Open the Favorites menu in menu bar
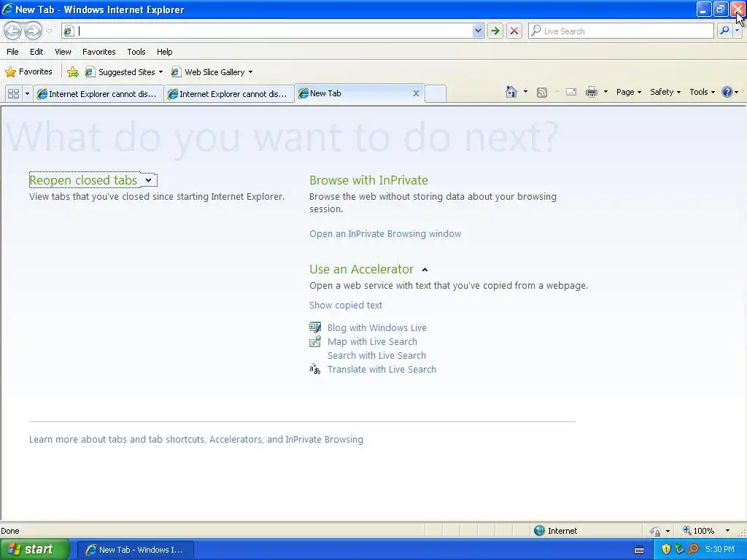Screen dimensions: 747x560 point(98,52)
